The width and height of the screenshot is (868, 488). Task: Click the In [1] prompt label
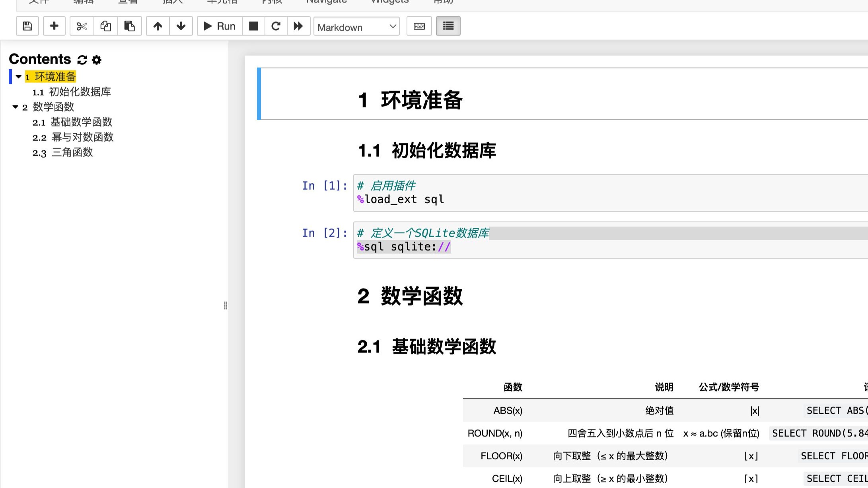click(325, 186)
